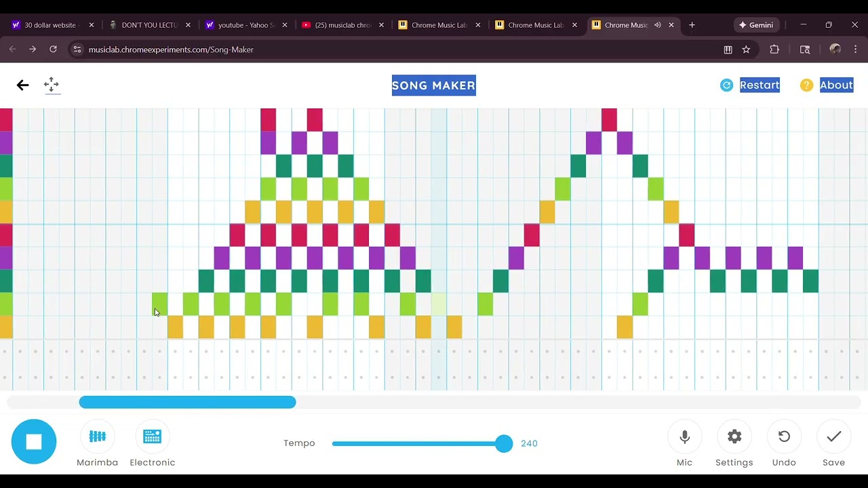This screenshot has height=488, width=868.
Task: Stop playback with the blue stop button
Action: click(x=34, y=442)
